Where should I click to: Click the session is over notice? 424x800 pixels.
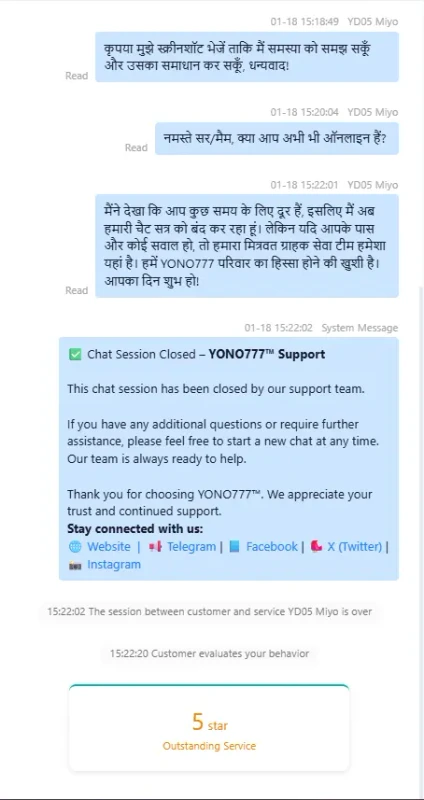pos(209,611)
